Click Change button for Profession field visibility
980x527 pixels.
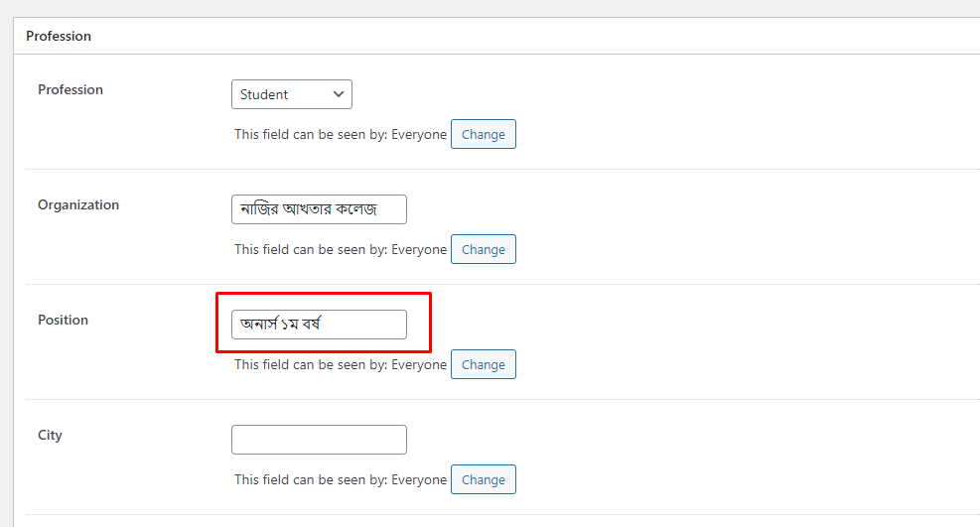pyautogui.click(x=484, y=134)
